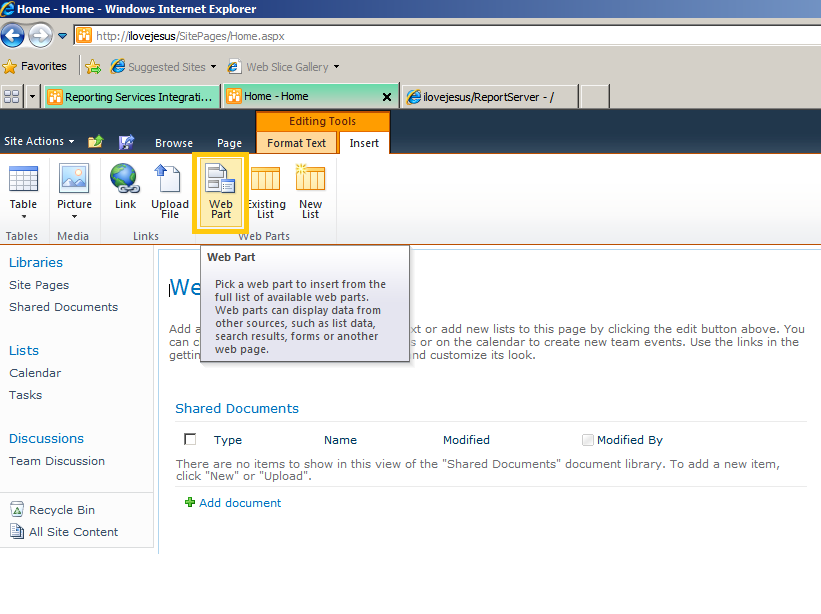The image size is (821, 614).
Task: Click the Save and Close edit icon
Action: (126, 141)
